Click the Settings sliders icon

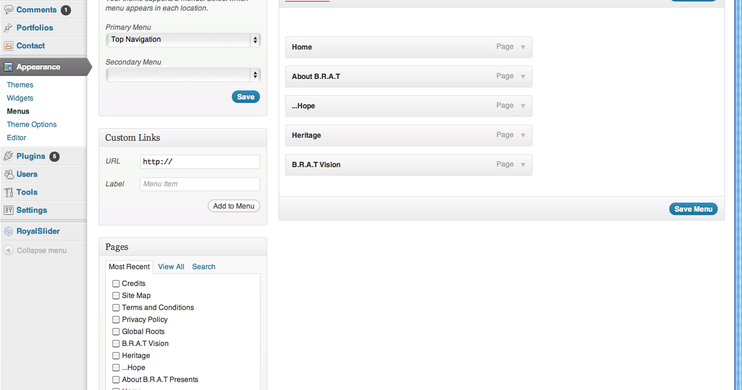click(x=9, y=210)
